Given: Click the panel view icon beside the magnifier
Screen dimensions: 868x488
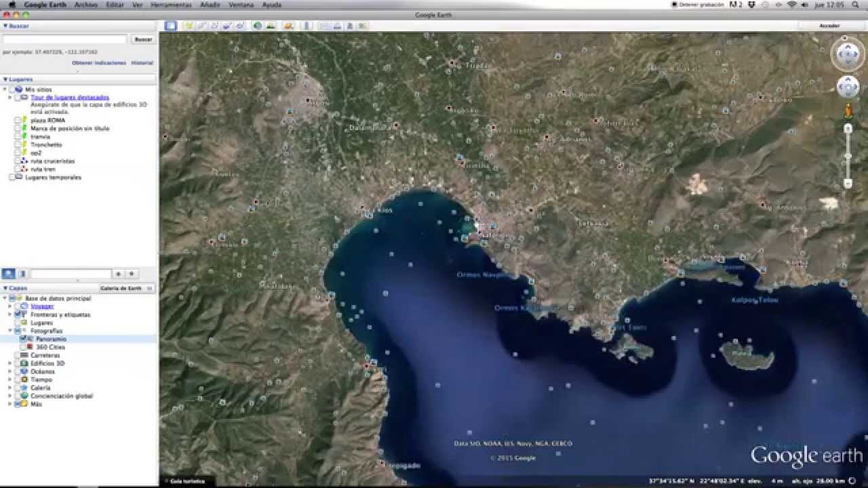Looking at the screenshot, I should pos(22,274).
